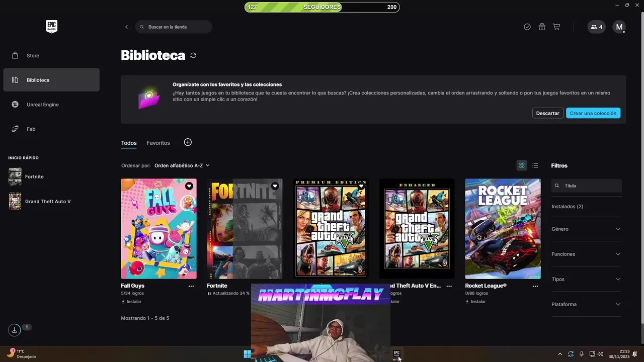Open the gift redeem icon

pos(542,27)
